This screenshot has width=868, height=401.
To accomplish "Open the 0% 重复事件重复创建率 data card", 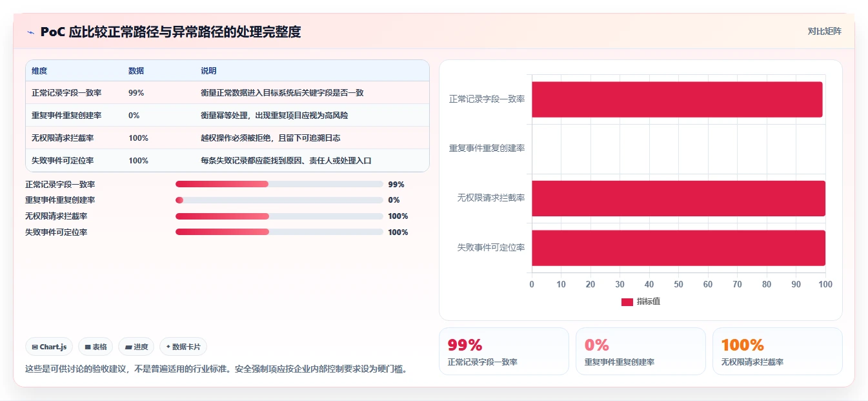I will tap(641, 351).
